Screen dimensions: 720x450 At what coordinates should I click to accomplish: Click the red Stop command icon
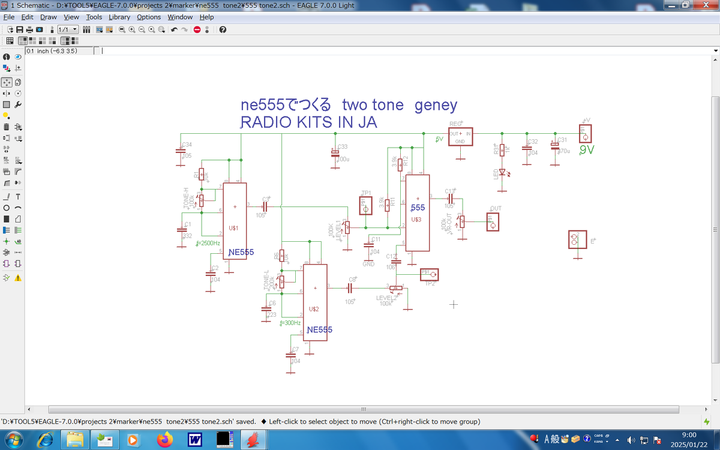[196, 30]
